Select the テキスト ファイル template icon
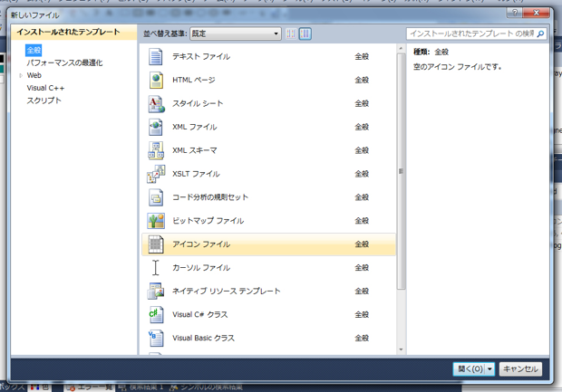Viewport: 562px width, 392px height. click(x=156, y=56)
